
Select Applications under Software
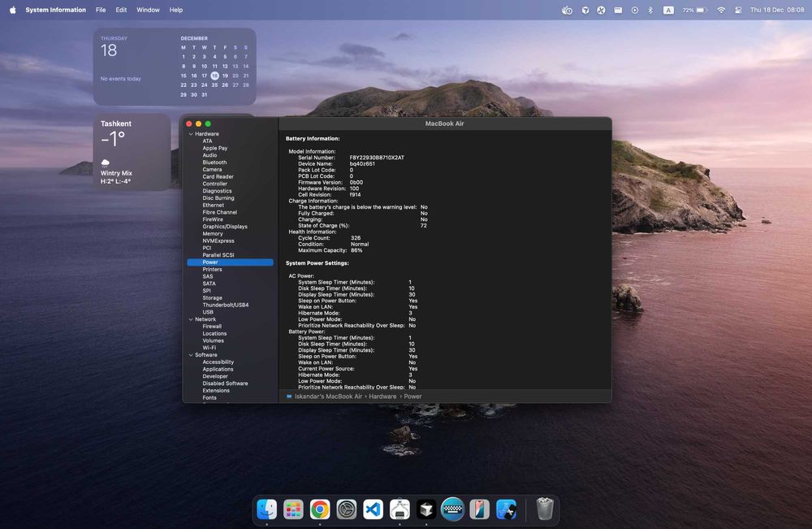pos(218,370)
